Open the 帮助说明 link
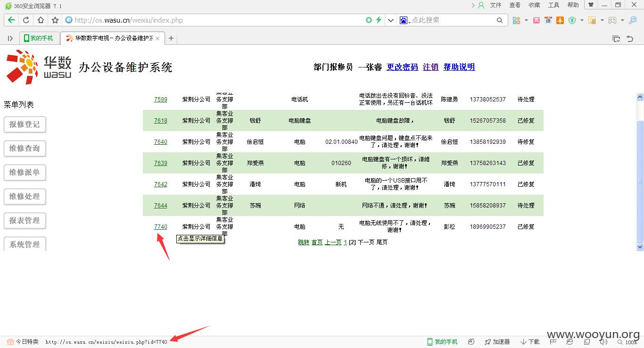 (x=459, y=67)
